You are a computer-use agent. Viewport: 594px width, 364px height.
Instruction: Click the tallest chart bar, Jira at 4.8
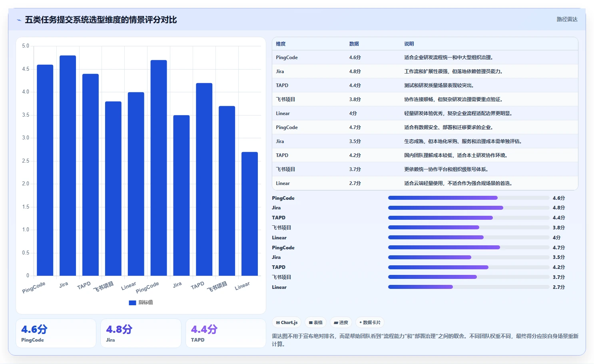click(x=68, y=165)
